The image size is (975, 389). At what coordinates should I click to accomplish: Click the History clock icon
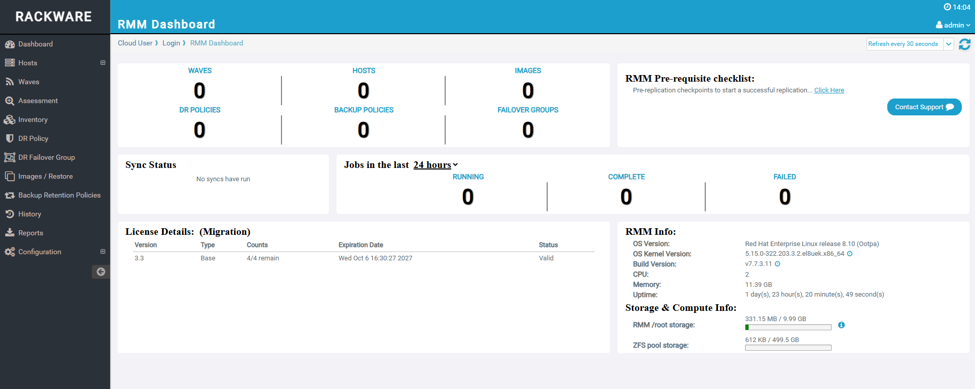[x=9, y=214]
